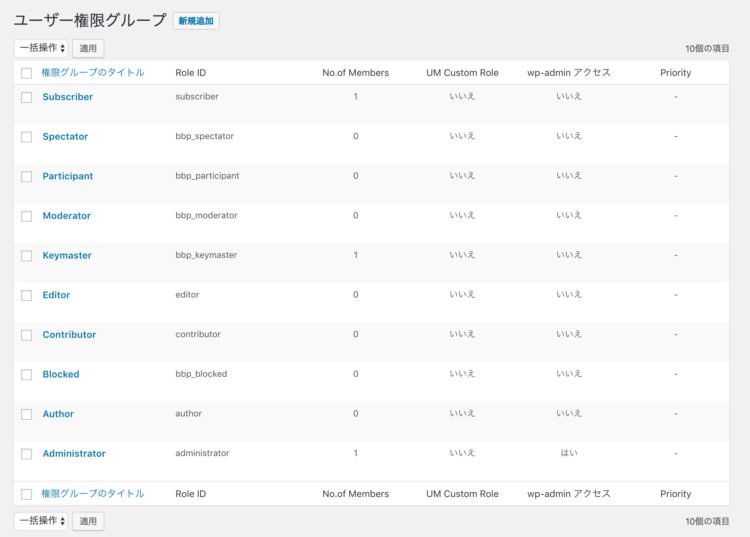Toggle the footer select-all checkbox
750x537 pixels.
coord(27,494)
